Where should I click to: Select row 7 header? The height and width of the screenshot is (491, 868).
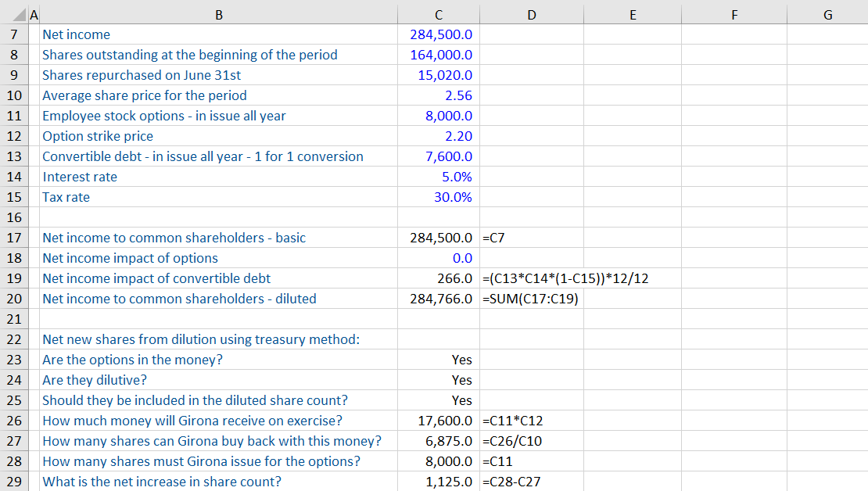pos(14,34)
